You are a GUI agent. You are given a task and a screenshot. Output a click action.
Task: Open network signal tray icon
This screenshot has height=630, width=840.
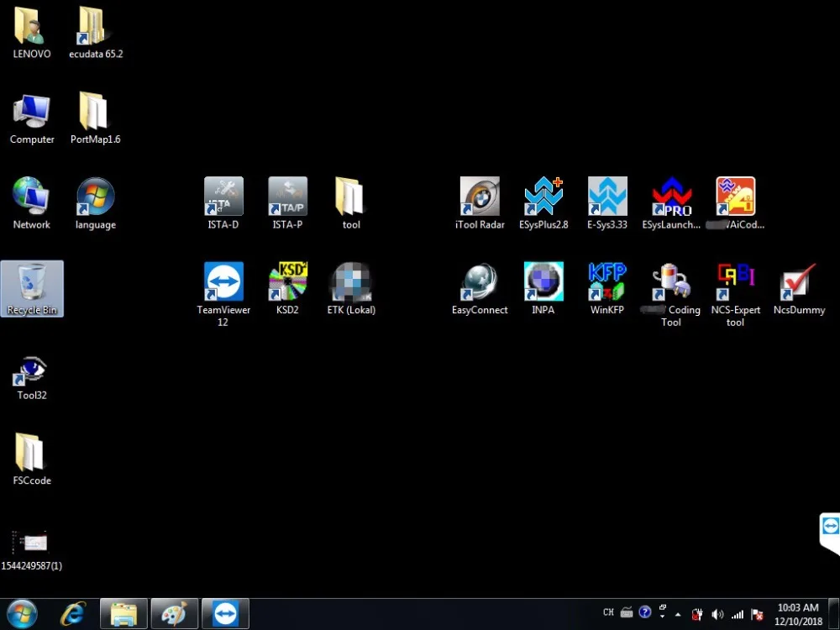pyautogui.click(x=738, y=615)
